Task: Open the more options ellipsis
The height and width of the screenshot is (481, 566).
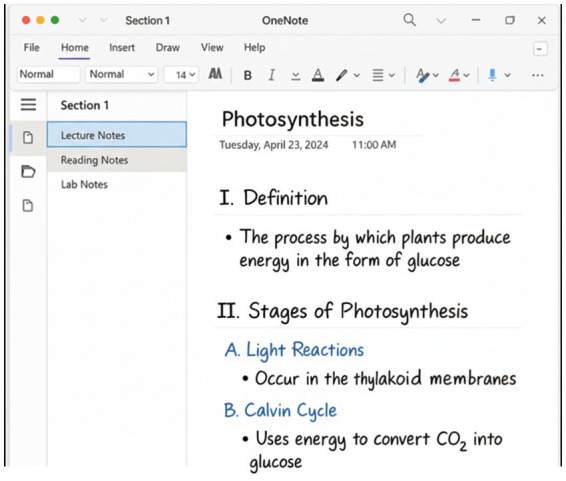Action: click(537, 75)
